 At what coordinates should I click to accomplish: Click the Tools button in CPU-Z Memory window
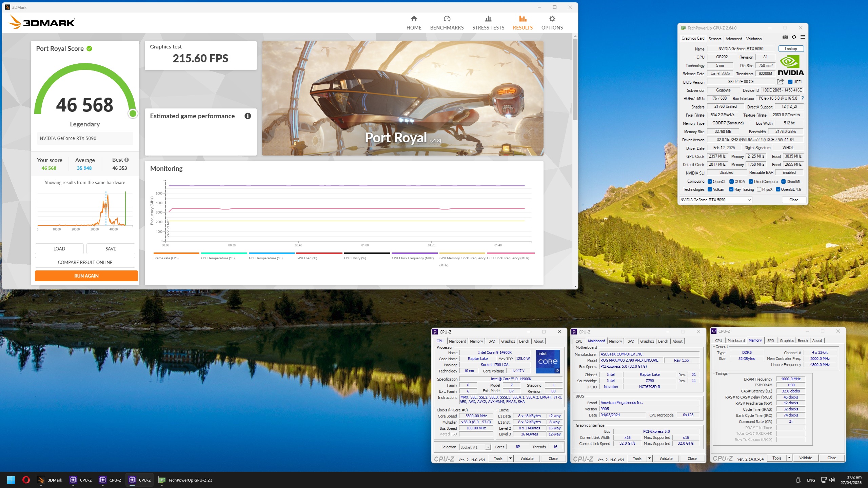[777, 458]
